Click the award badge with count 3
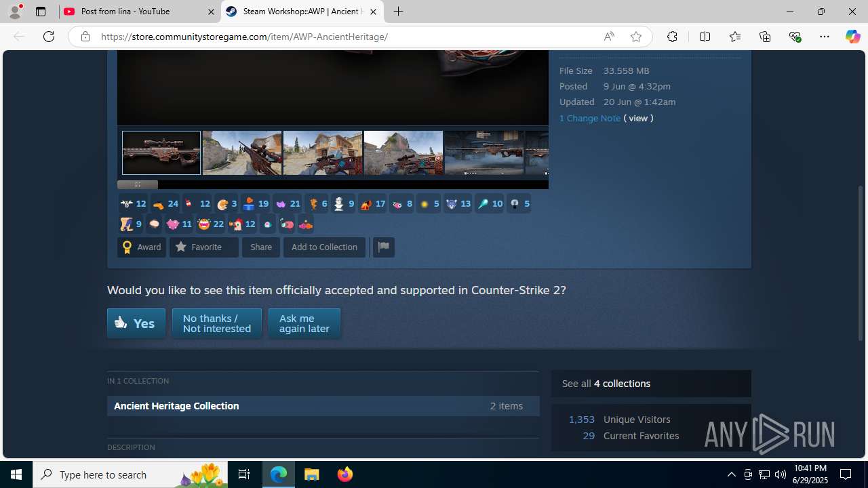This screenshot has width=868, height=488. tap(226, 203)
